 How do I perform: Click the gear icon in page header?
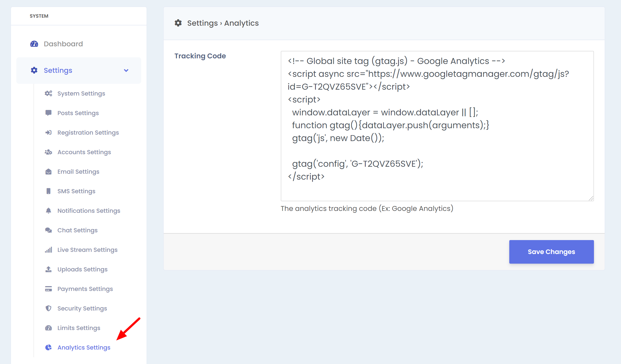(x=178, y=23)
